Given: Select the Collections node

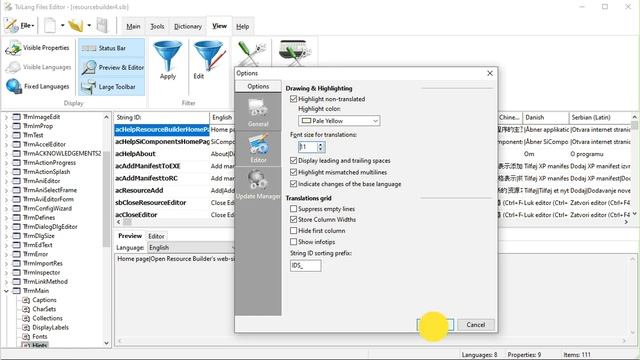Looking at the screenshot, I should [47, 318].
